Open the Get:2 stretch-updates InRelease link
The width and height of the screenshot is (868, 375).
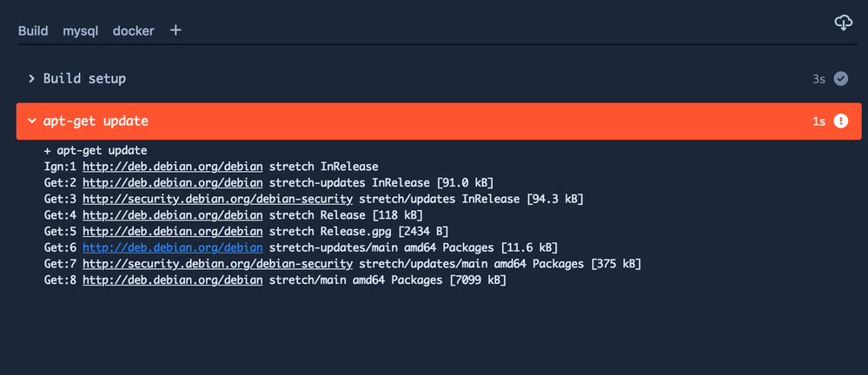click(x=173, y=182)
